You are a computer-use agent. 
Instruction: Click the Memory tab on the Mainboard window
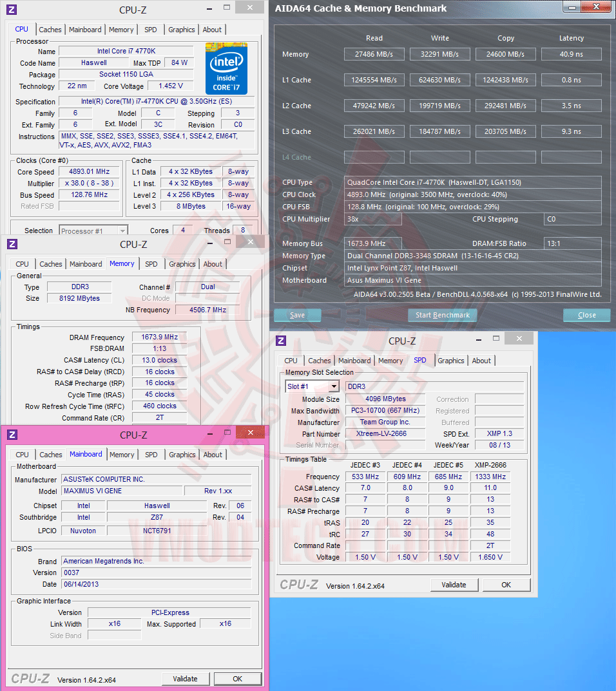tap(122, 454)
